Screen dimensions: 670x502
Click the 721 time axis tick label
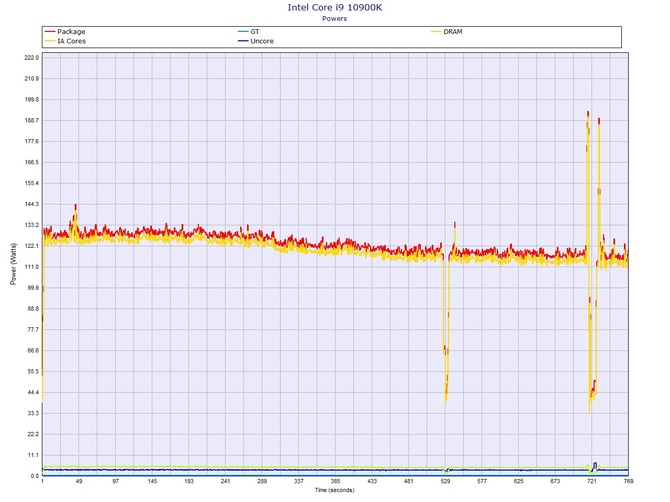592,481
